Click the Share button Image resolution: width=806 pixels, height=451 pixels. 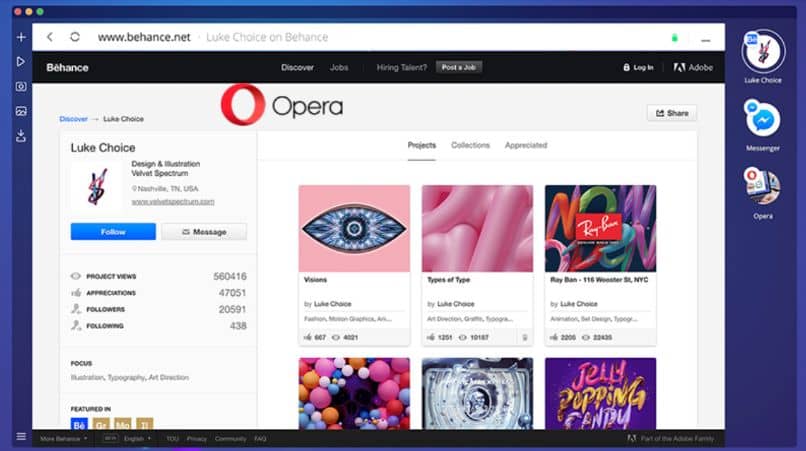tap(672, 113)
